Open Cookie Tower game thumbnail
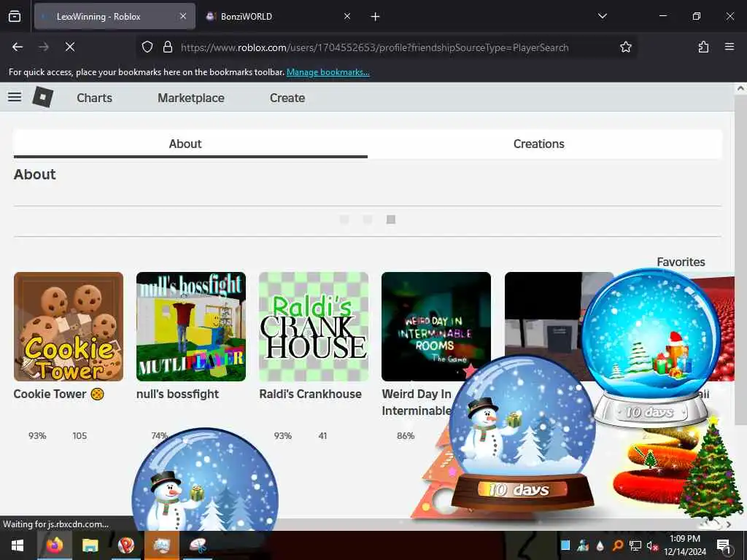Viewport: 747px width, 560px height. [69, 327]
